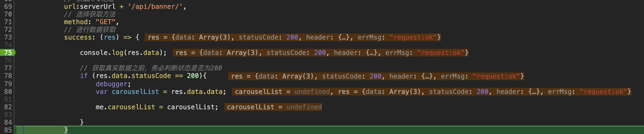Add a breakpoint on line 73
Image resolution: width=644 pixels, height=134 pixels.
8,37
